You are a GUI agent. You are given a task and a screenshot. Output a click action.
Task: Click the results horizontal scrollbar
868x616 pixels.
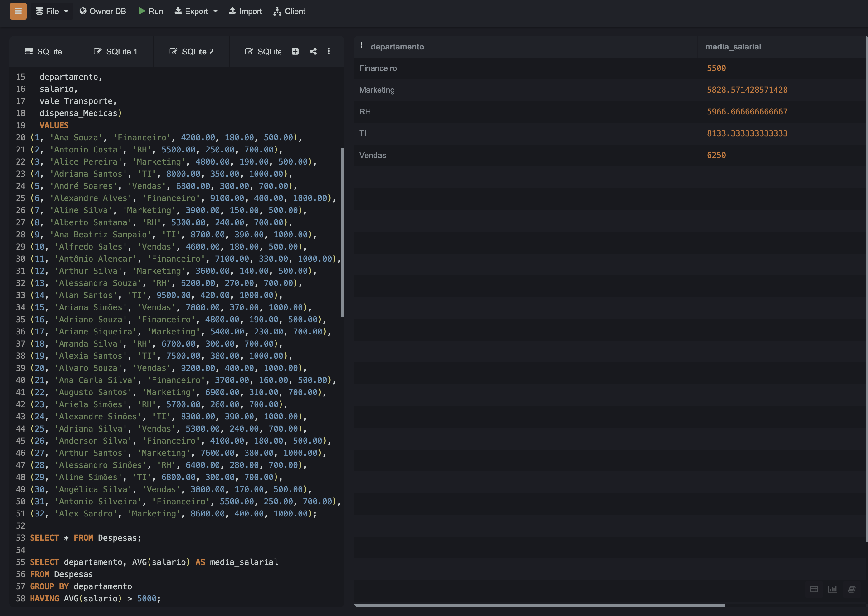539,605
